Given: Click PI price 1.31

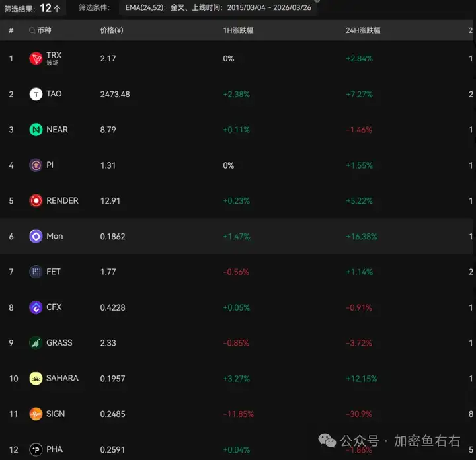Looking at the screenshot, I should coord(108,165).
